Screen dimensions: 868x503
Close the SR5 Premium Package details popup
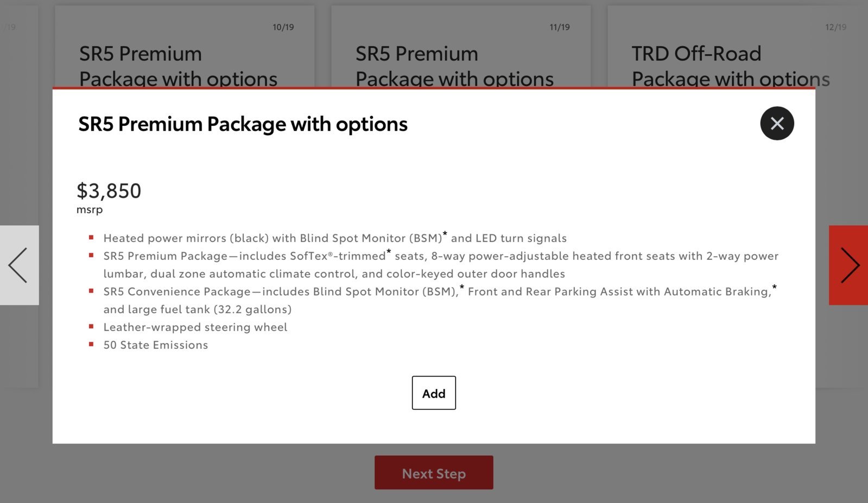click(x=777, y=123)
